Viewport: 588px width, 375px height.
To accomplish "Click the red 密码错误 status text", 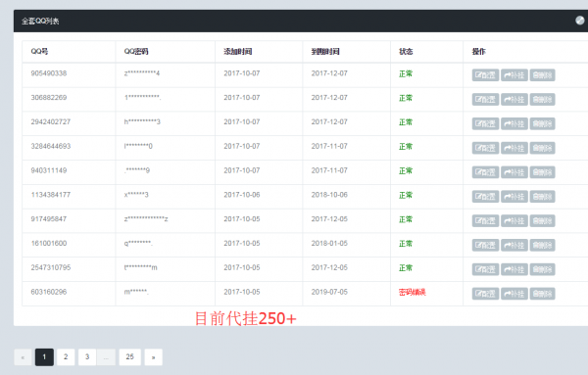I will click(x=413, y=292).
